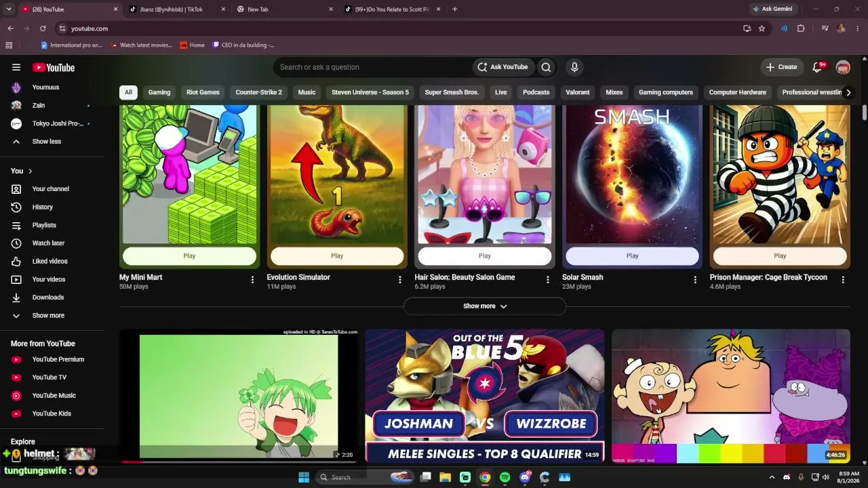Click the YouTube logo
Screen dimensions: 868x488
click(54, 67)
